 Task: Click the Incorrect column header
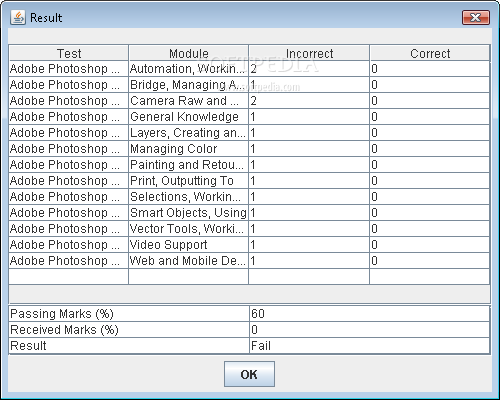(309, 53)
